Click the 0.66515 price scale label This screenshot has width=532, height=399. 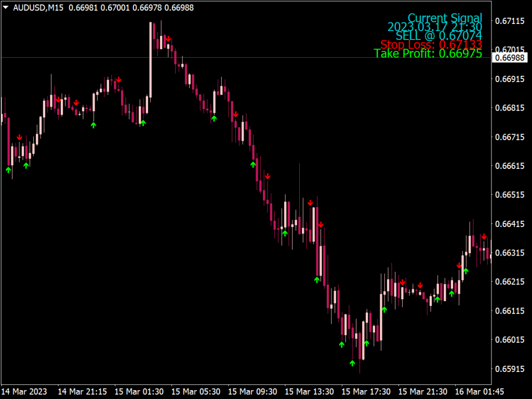click(510, 195)
